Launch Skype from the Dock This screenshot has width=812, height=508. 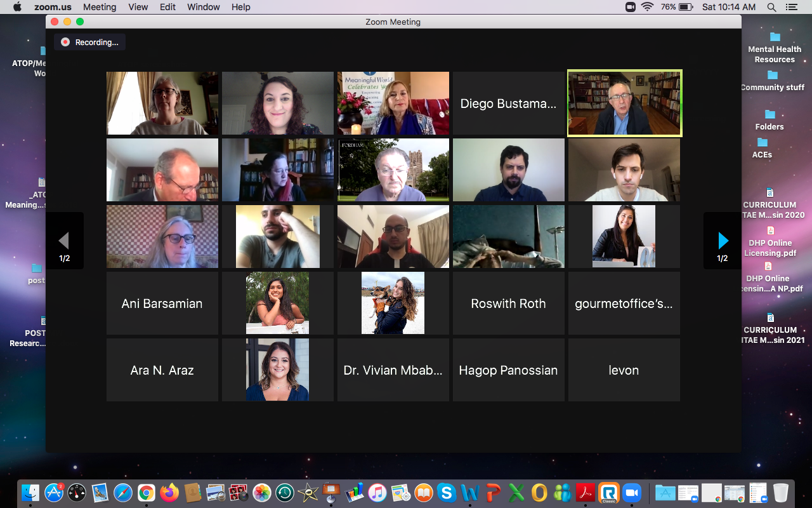(447, 492)
